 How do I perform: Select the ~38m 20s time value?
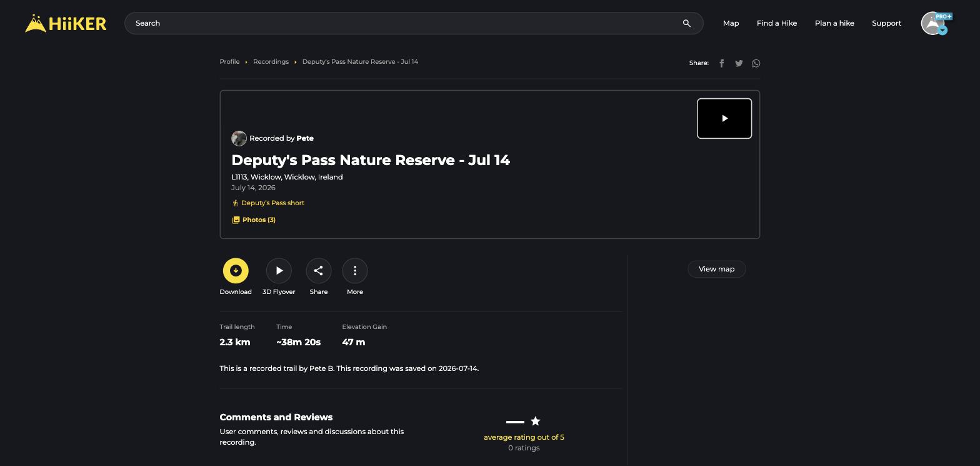(x=298, y=342)
